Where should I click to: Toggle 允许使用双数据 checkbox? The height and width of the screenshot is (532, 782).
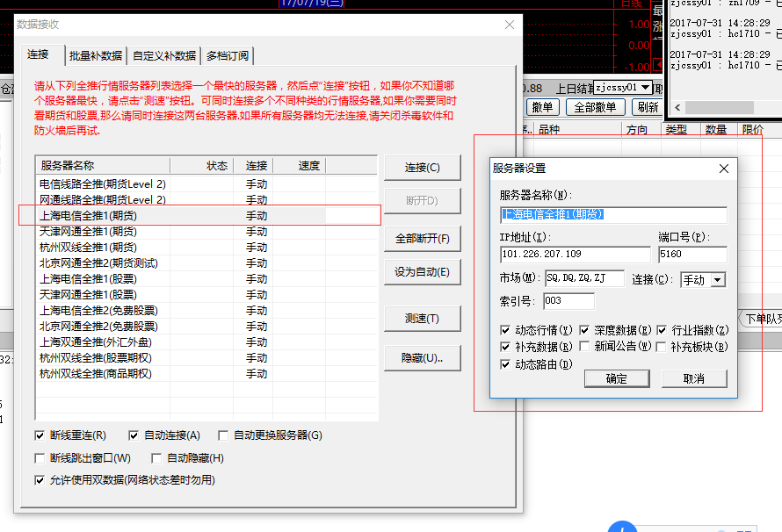[x=40, y=481]
